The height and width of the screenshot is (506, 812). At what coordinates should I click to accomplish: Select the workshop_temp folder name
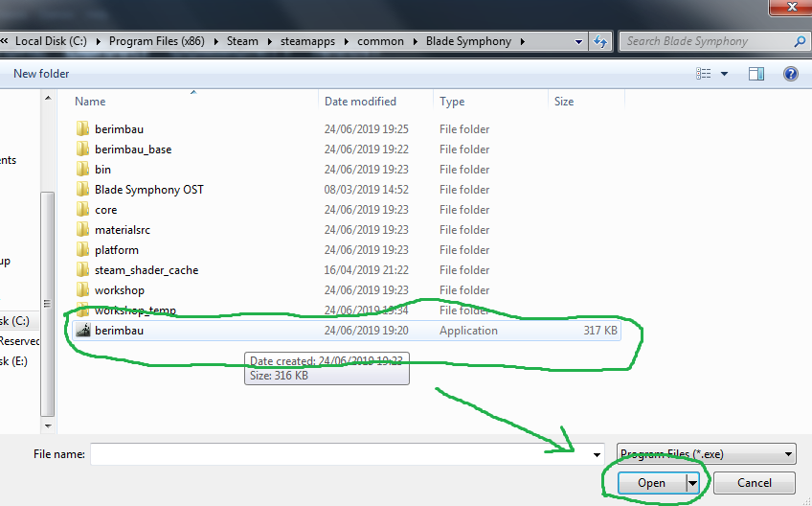pyautogui.click(x=135, y=310)
